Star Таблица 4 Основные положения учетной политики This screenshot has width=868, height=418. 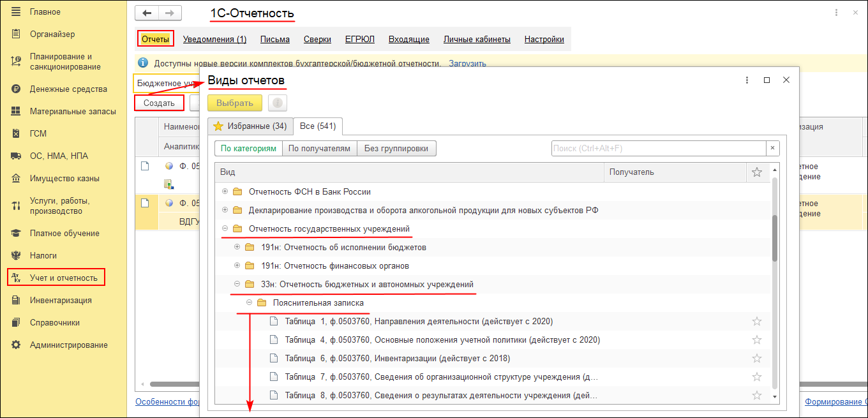tap(757, 340)
